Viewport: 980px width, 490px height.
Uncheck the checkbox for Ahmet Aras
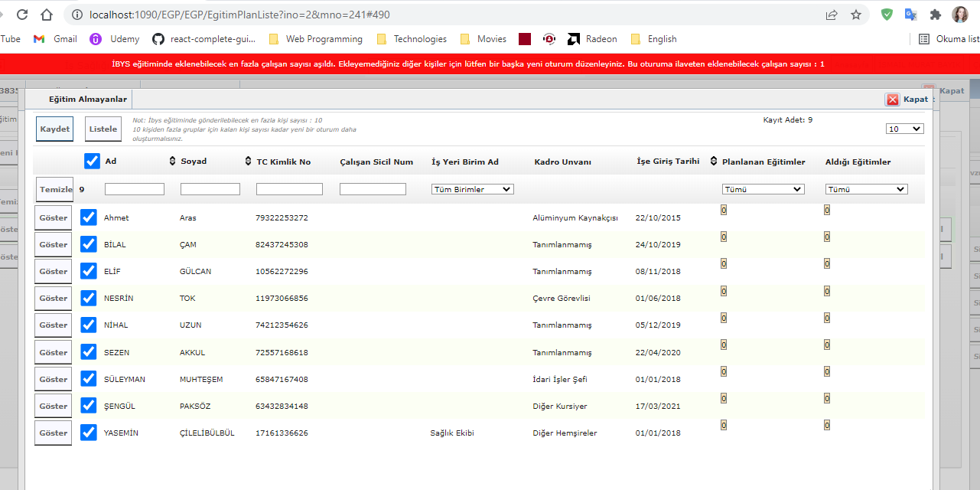point(89,217)
